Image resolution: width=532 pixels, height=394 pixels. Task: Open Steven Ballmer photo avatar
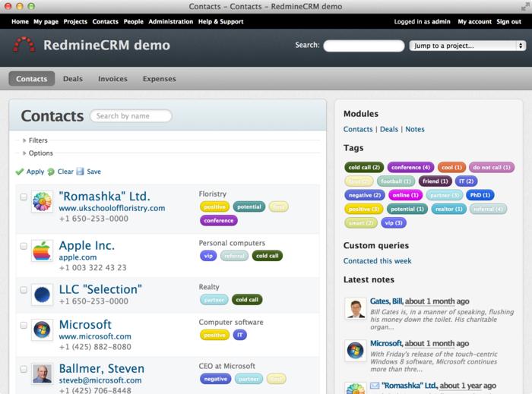pyautogui.click(x=42, y=374)
